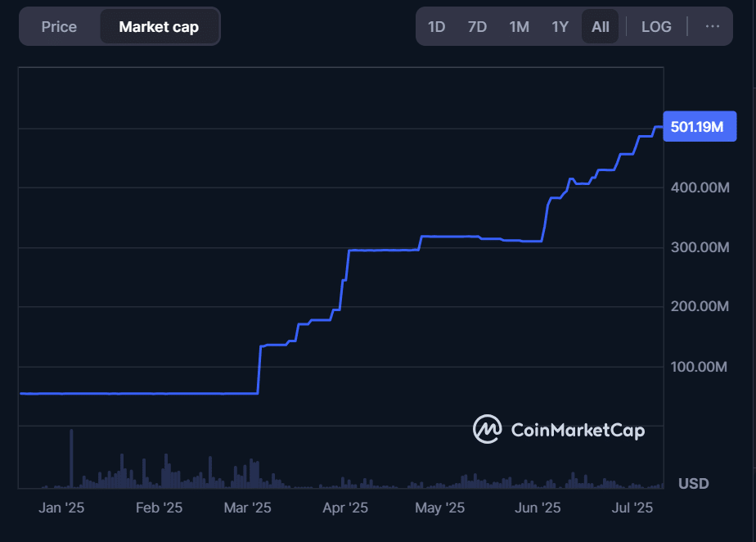Click the 100.00M axis label
This screenshot has width=756, height=542.
[699, 367]
